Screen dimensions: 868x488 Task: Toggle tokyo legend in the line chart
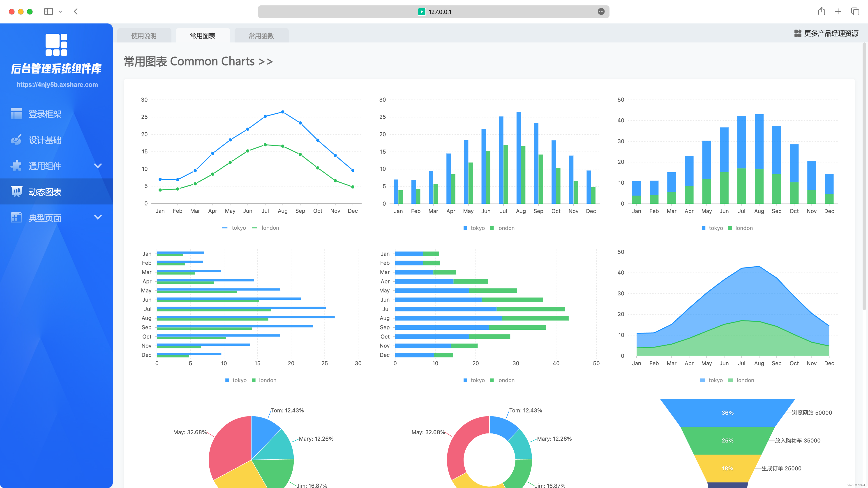pos(234,228)
